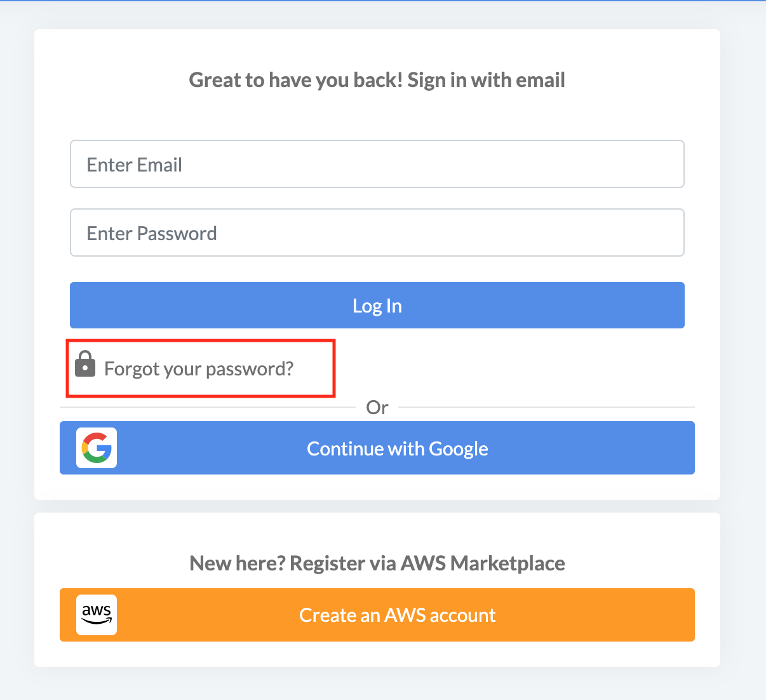Click the white tile holding the Google logo
766x700 pixels.
click(97, 448)
